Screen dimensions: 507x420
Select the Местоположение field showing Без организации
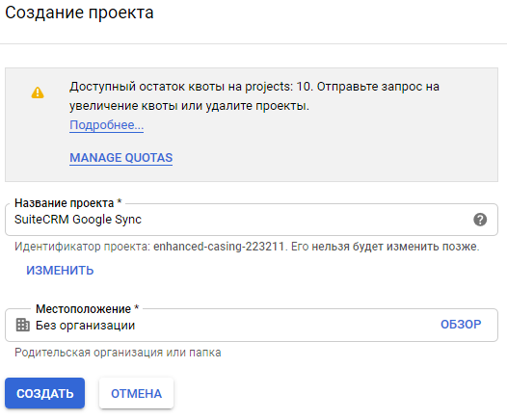pos(252,325)
